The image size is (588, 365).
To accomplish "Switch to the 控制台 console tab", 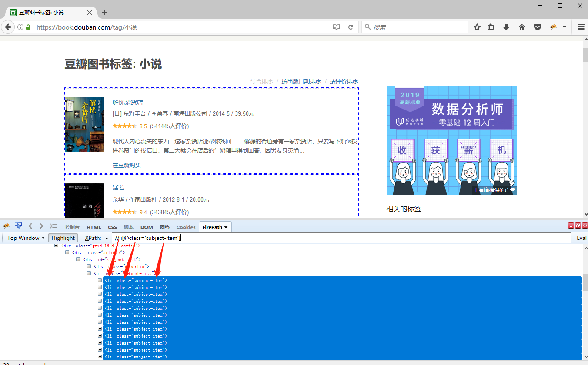I will (x=72, y=227).
